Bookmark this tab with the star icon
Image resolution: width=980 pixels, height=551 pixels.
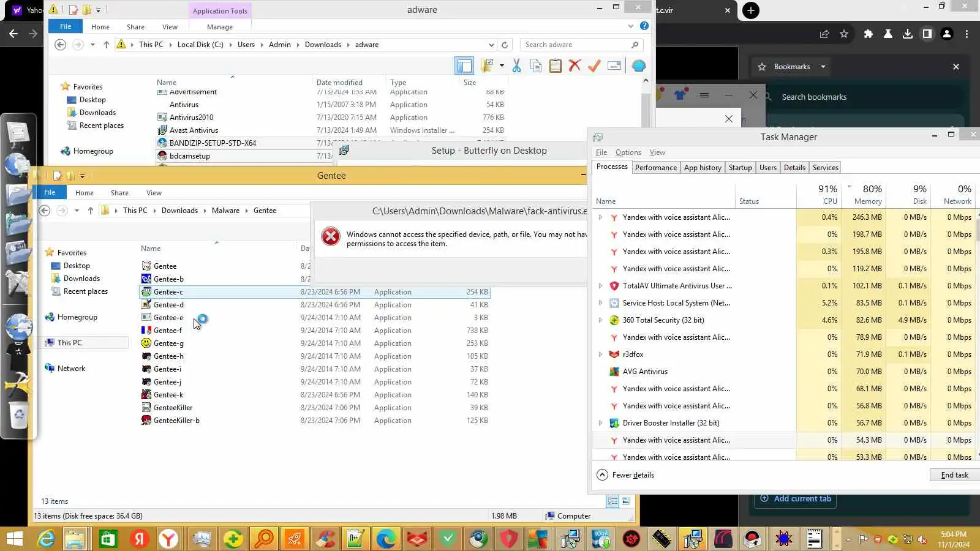tap(844, 34)
